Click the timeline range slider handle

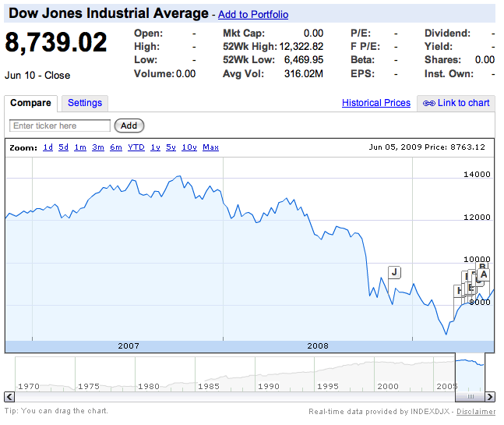click(x=470, y=375)
